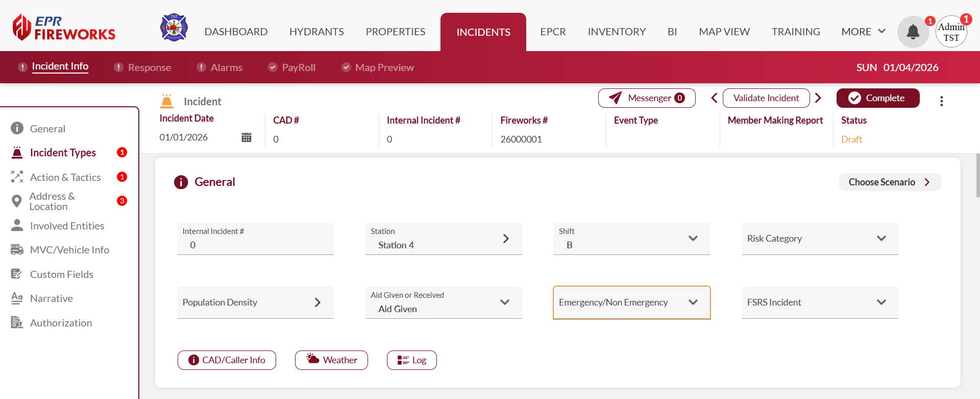
Task: Go to next incident using right arrow
Action: coord(818,98)
